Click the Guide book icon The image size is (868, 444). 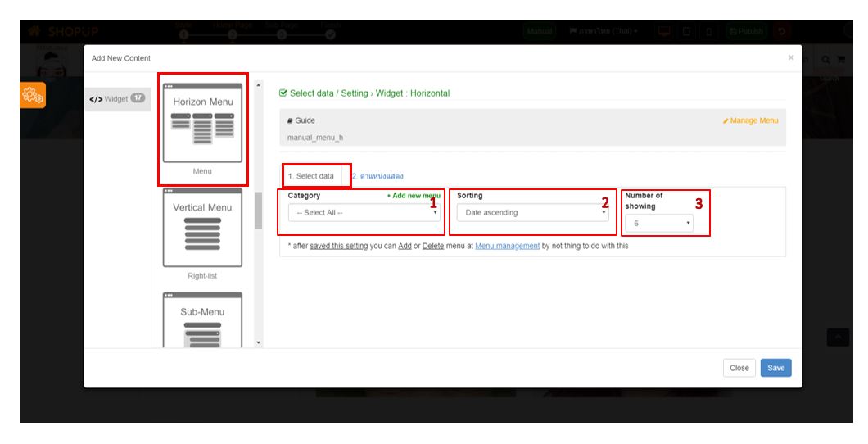pyautogui.click(x=290, y=120)
